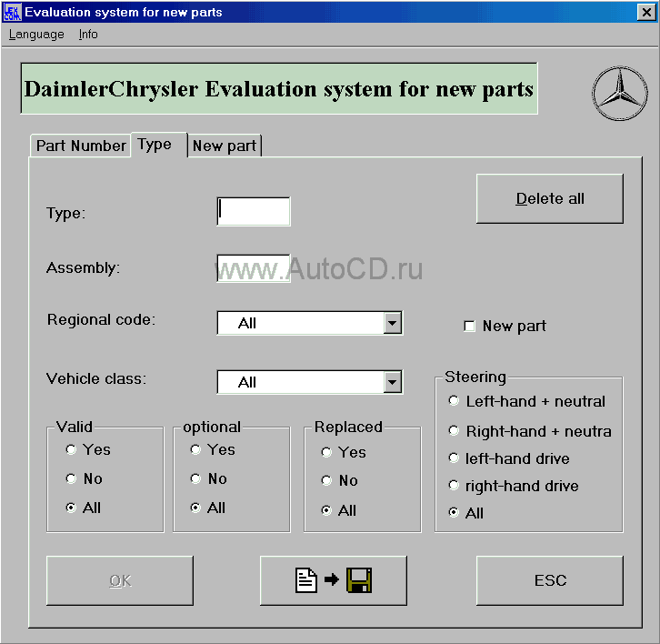
Task: Select No in the Replaced group
Action: tap(339, 480)
